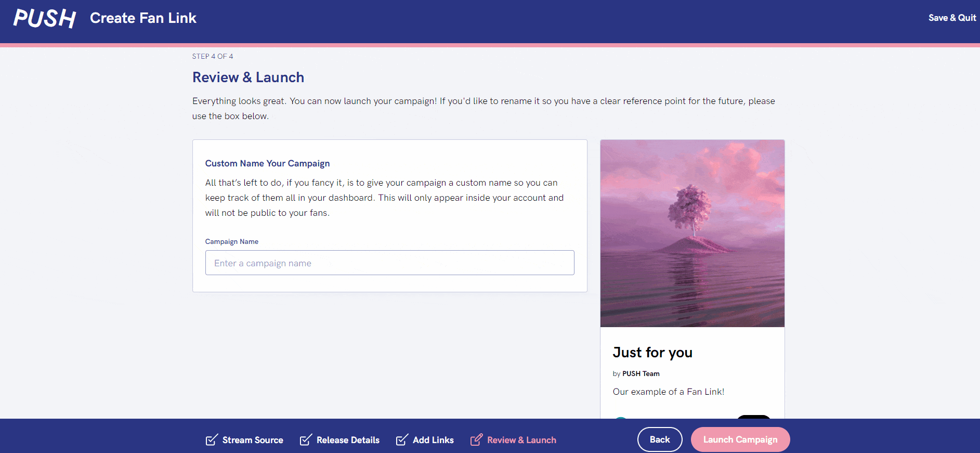Launch the campaign

click(x=740, y=439)
